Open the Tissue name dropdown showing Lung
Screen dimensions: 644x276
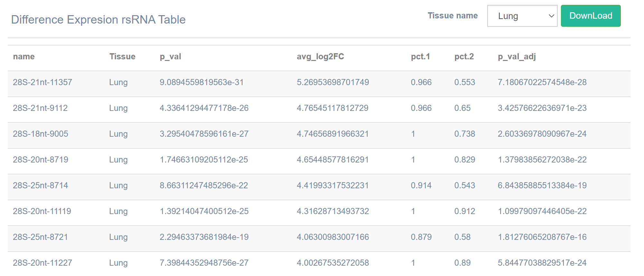point(522,16)
